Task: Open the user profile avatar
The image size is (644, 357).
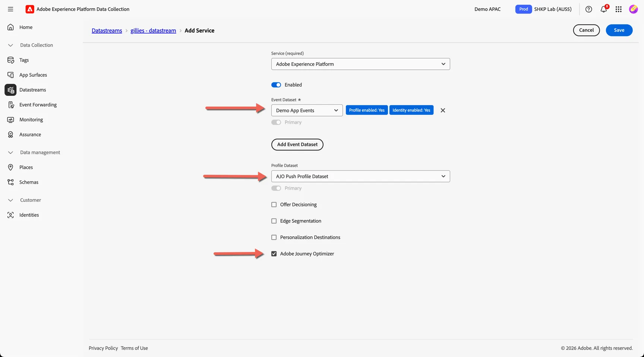Action: pyautogui.click(x=633, y=9)
